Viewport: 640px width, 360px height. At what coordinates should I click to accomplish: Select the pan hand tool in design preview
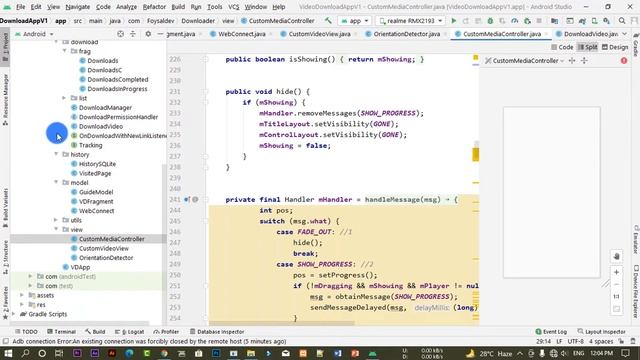(x=616, y=256)
